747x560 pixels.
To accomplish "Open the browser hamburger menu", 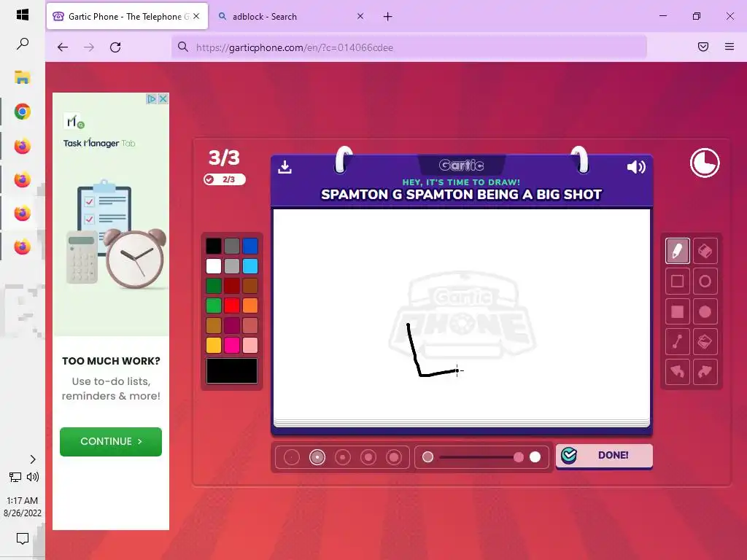I will 729,47.
